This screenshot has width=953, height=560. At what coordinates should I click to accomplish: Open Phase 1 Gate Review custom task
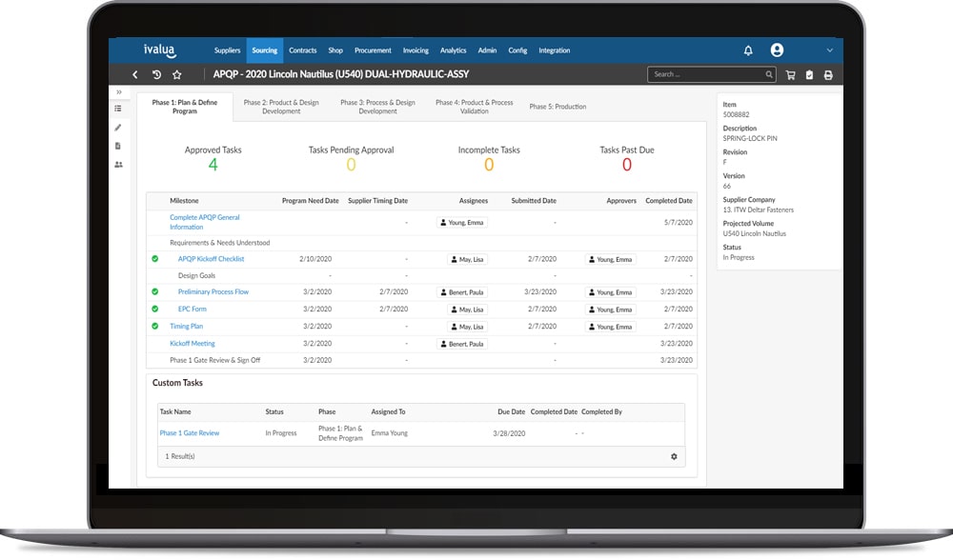point(189,433)
